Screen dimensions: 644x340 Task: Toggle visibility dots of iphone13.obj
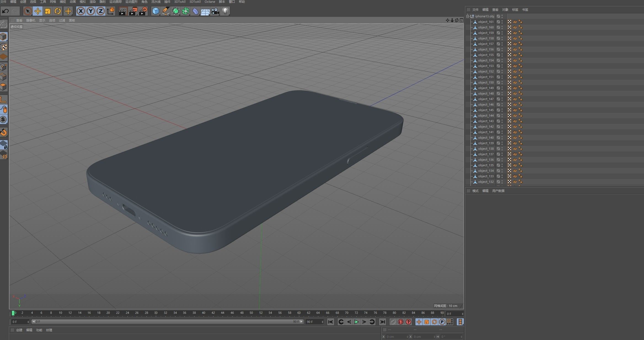coord(502,16)
